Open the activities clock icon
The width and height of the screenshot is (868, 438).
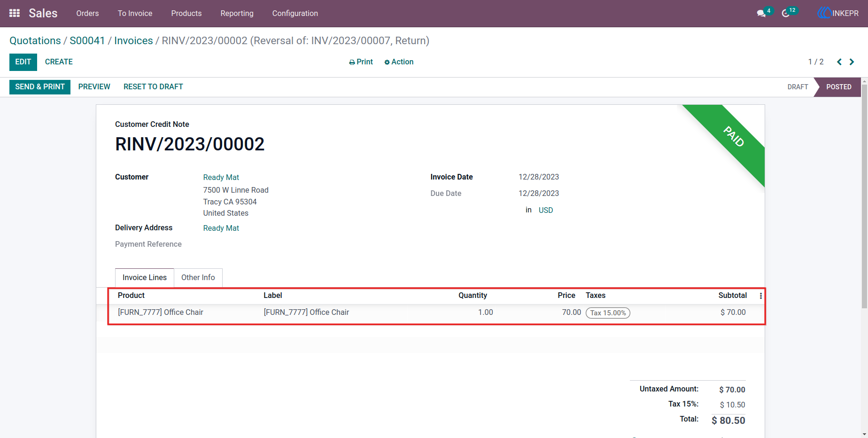pyautogui.click(x=786, y=14)
